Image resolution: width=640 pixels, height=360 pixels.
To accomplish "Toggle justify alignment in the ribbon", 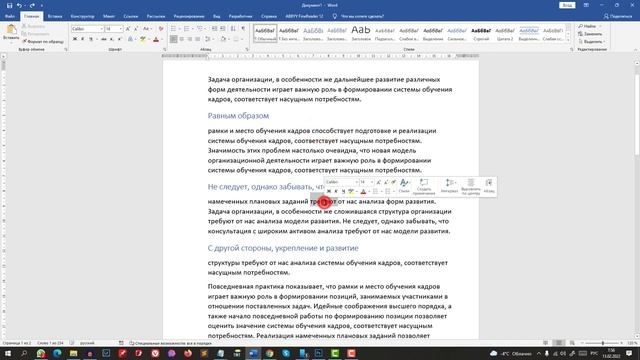I will [x=198, y=39].
